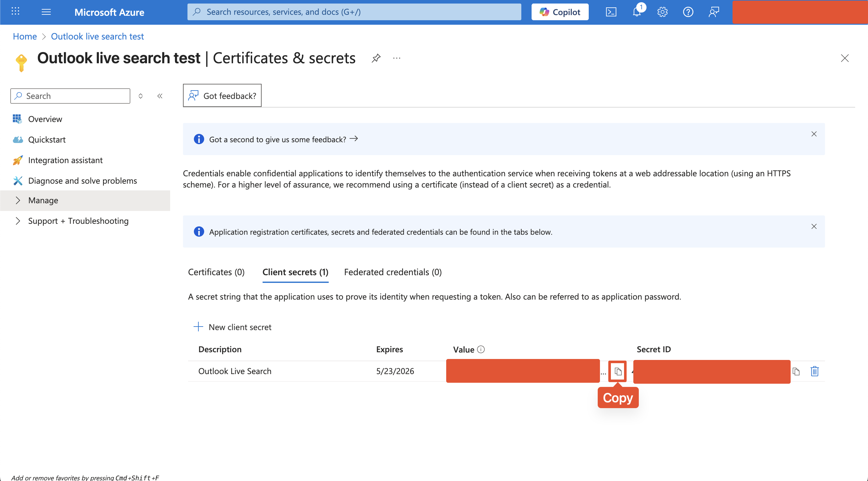
Task: Open the Help question mark icon
Action: (688, 12)
